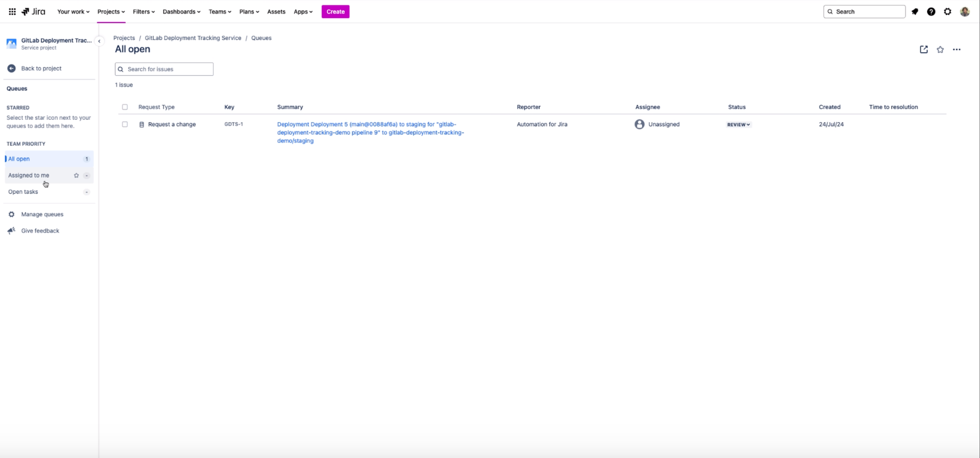The width and height of the screenshot is (980, 458).
Task: Open Manage queues settings
Action: click(42, 214)
